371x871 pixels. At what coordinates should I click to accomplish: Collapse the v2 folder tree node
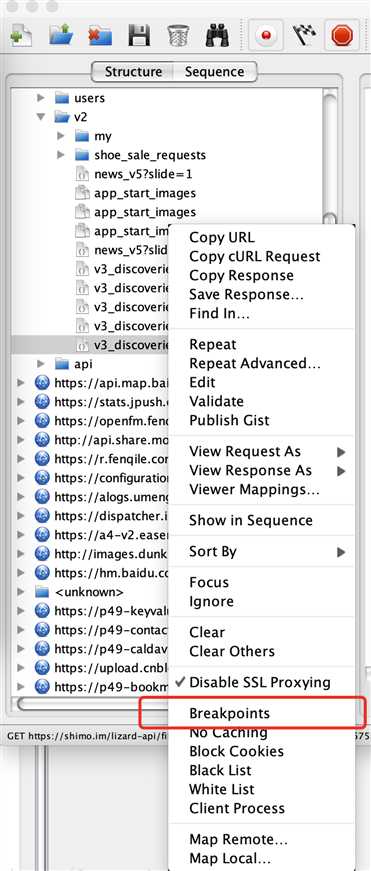click(41, 117)
